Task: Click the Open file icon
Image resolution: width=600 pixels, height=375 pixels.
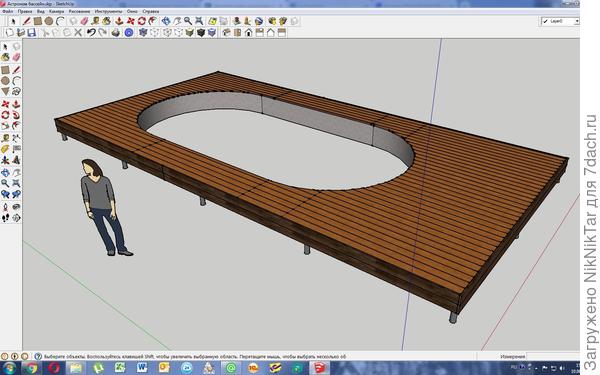Action: click(x=21, y=33)
